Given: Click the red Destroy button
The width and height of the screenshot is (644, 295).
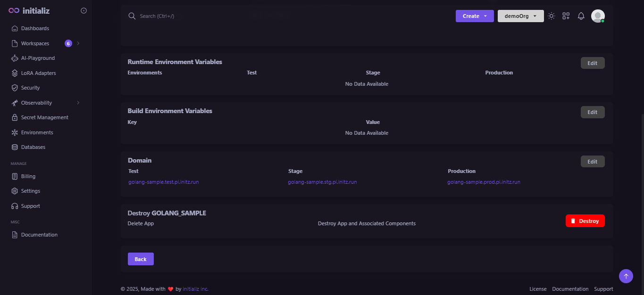Looking at the screenshot, I should (x=585, y=221).
